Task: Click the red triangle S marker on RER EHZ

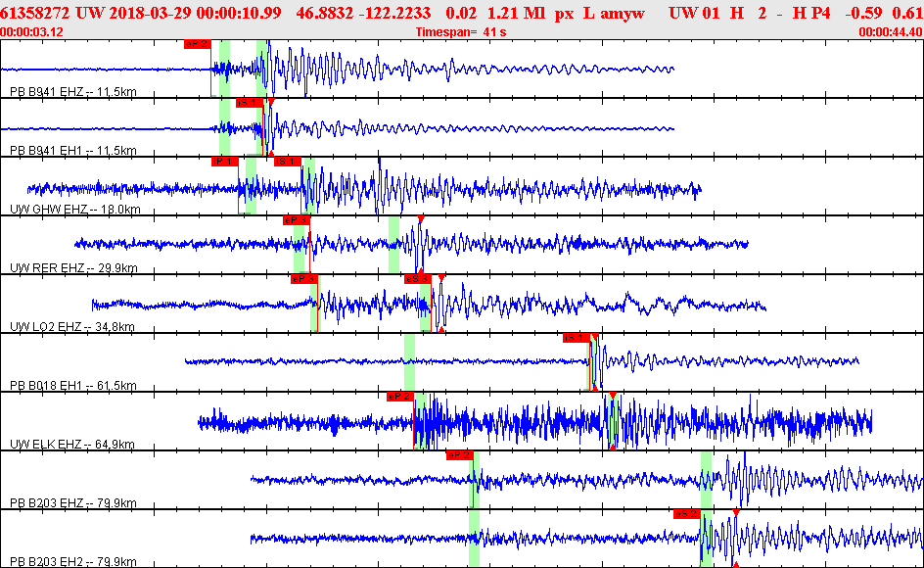Action: [x=421, y=219]
